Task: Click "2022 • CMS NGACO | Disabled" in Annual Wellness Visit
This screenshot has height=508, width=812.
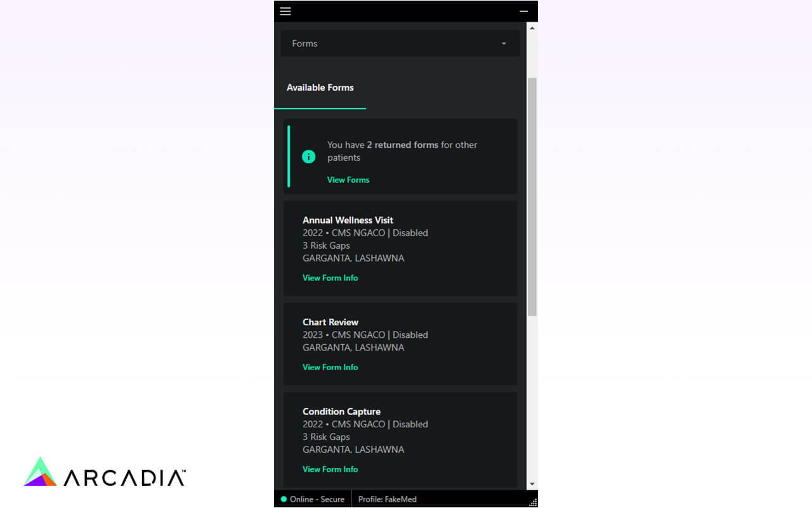Action: pos(365,233)
